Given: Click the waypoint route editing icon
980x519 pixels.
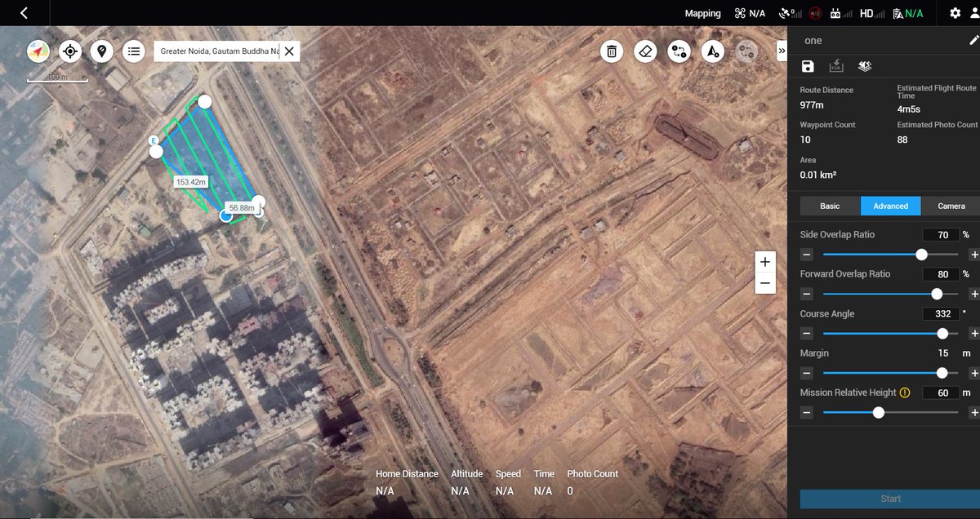Looking at the screenshot, I should [x=679, y=51].
